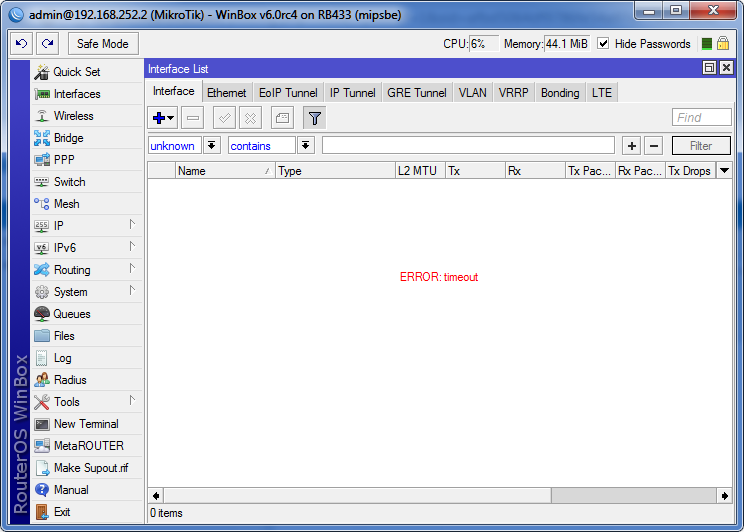Sort by the Type column header
The height and width of the screenshot is (532, 744).
[x=335, y=171]
